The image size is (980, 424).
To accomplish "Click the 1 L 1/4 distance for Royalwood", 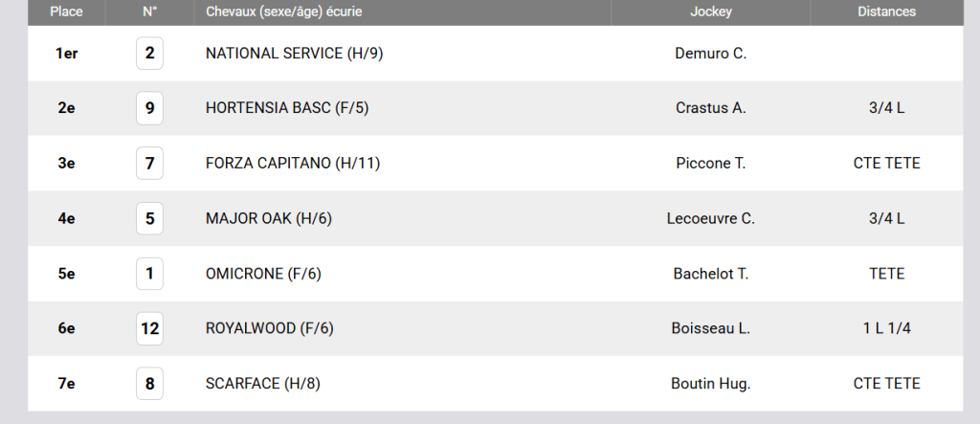I will tap(887, 328).
